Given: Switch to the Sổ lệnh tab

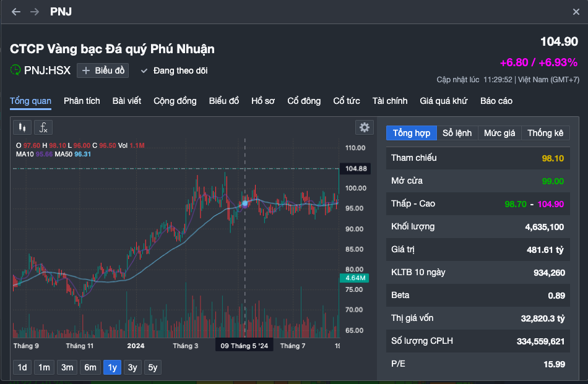Looking at the screenshot, I should click(457, 133).
